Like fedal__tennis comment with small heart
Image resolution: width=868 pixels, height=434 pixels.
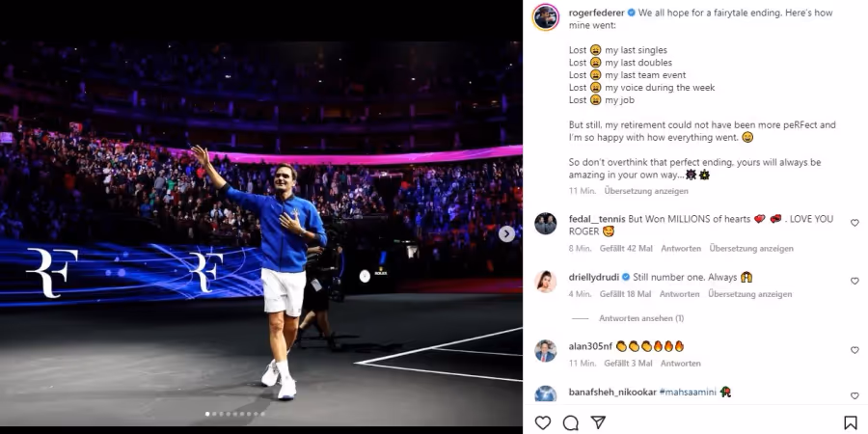[854, 223]
